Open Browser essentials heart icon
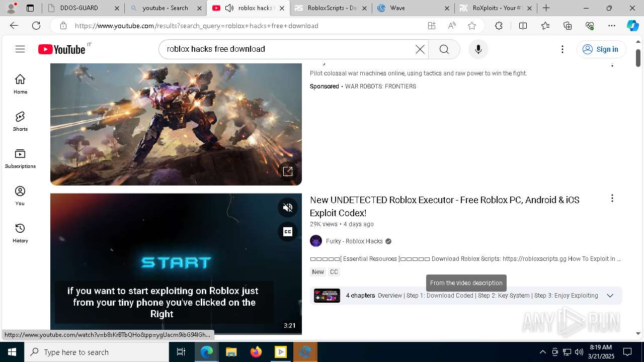The image size is (644, 362). [x=590, y=26]
